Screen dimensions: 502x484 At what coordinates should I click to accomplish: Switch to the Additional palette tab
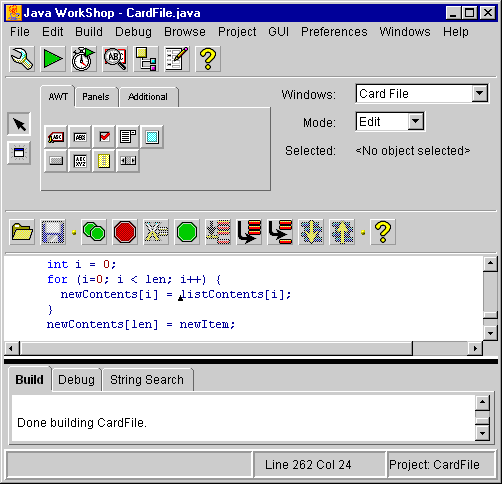148,97
